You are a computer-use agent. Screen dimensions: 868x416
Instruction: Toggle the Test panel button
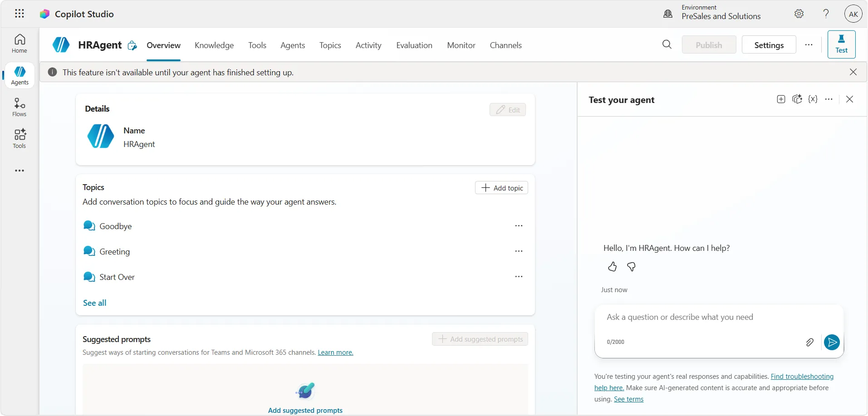[x=841, y=44]
